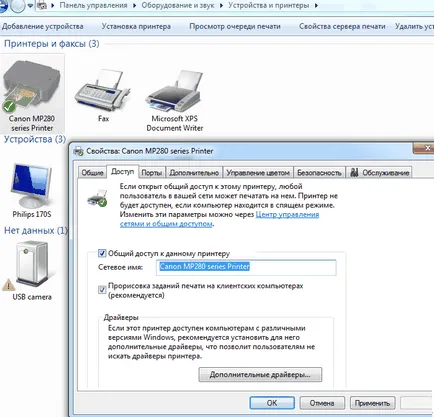The height and width of the screenshot is (417, 434).
Task: Expand breadcrumb arrow after Устройства и принтеры
Action: point(316,6)
